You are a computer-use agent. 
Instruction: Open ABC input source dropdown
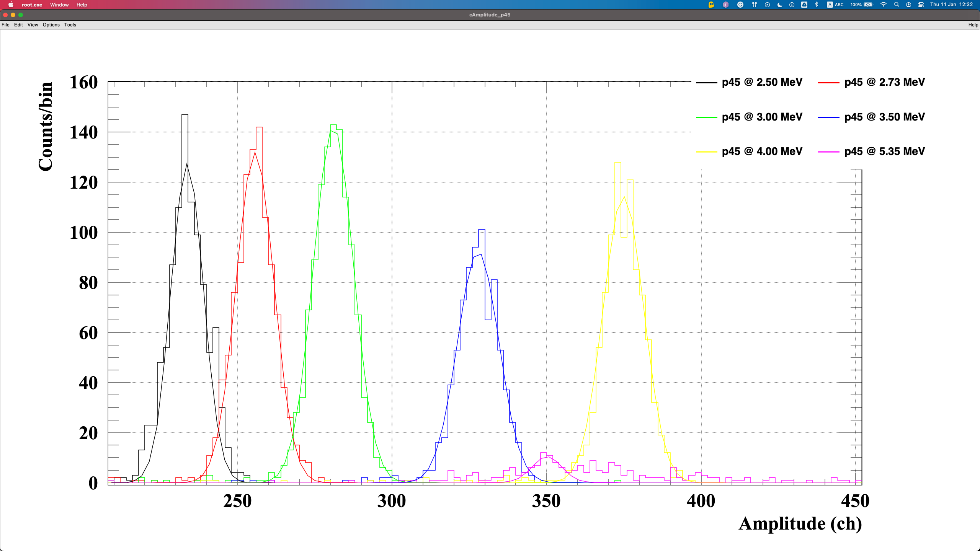pyautogui.click(x=835, y=5)
